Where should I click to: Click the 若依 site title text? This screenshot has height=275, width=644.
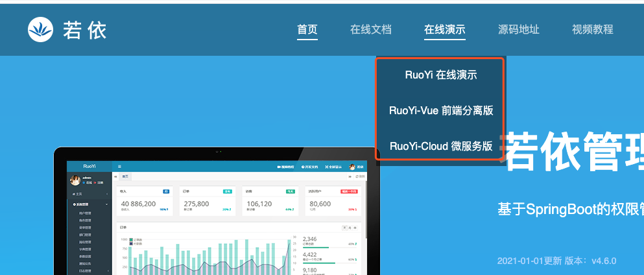pyautogui.click(x=84, y=30)
